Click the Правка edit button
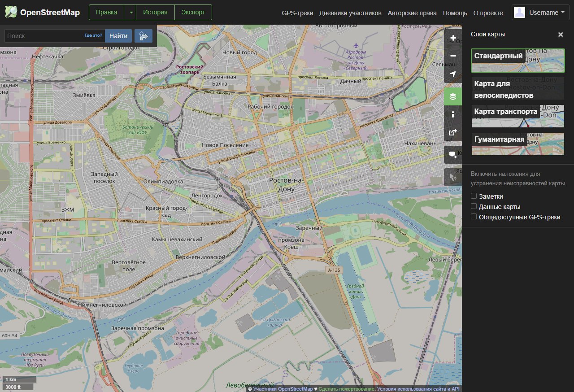 tap(107, 13)
